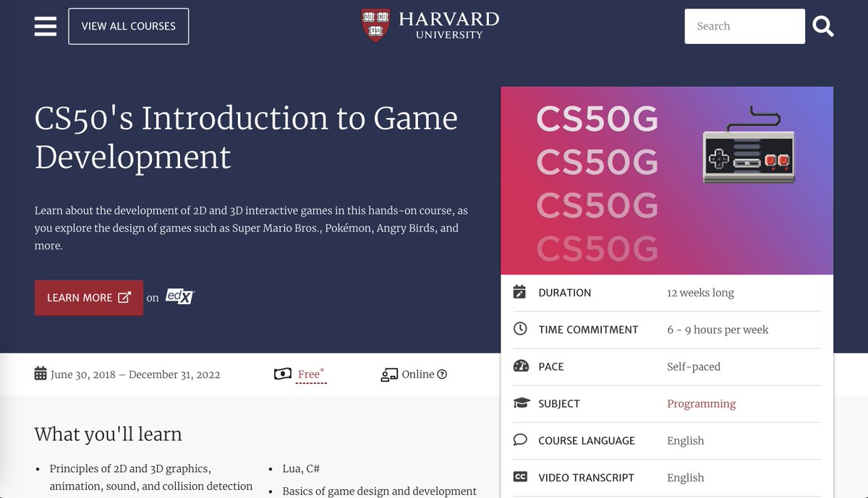868x498 pixels.
Task: Click the Pace gauge icon
Action: [521, 366]
